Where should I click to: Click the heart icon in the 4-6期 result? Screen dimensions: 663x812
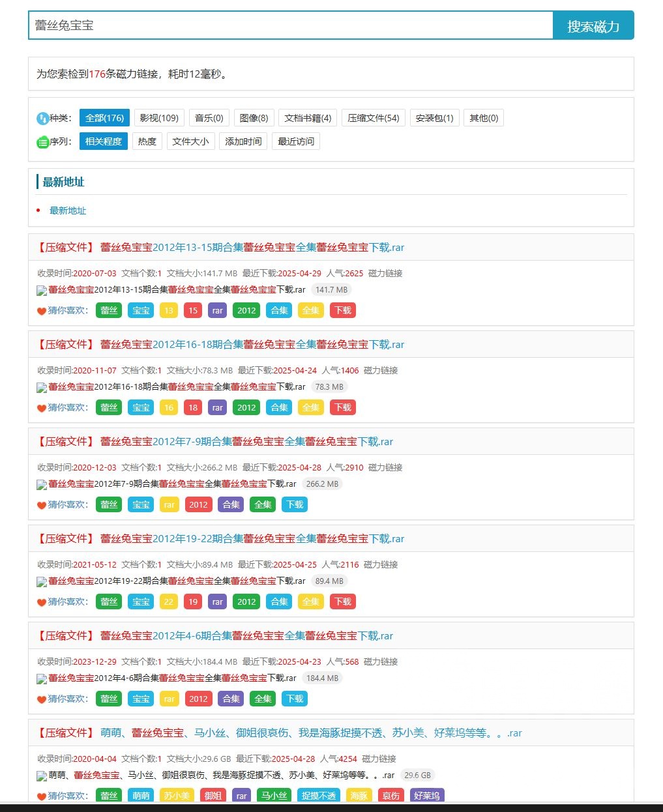[x=42, y=699]
